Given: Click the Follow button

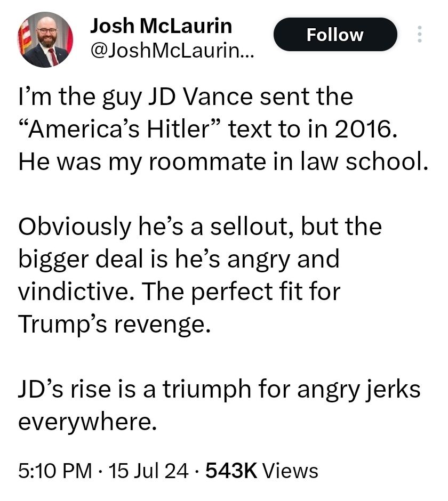Looking at the screenshot, I should [x=335, y=34].
